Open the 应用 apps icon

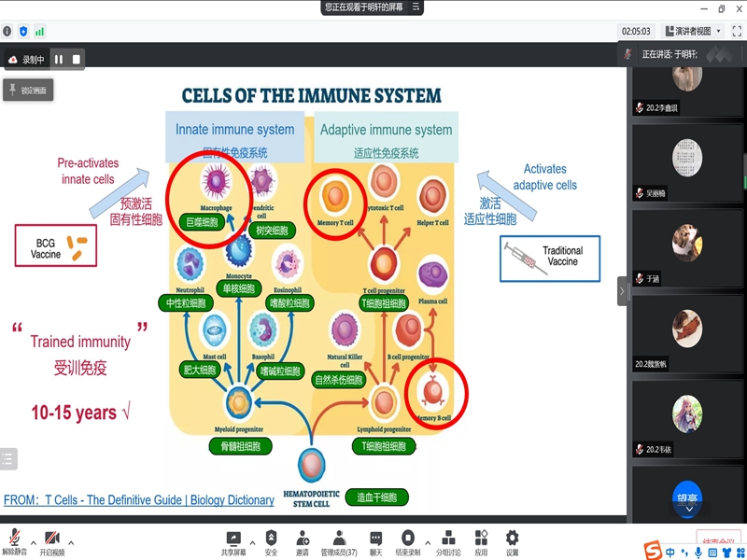[481, 539]
